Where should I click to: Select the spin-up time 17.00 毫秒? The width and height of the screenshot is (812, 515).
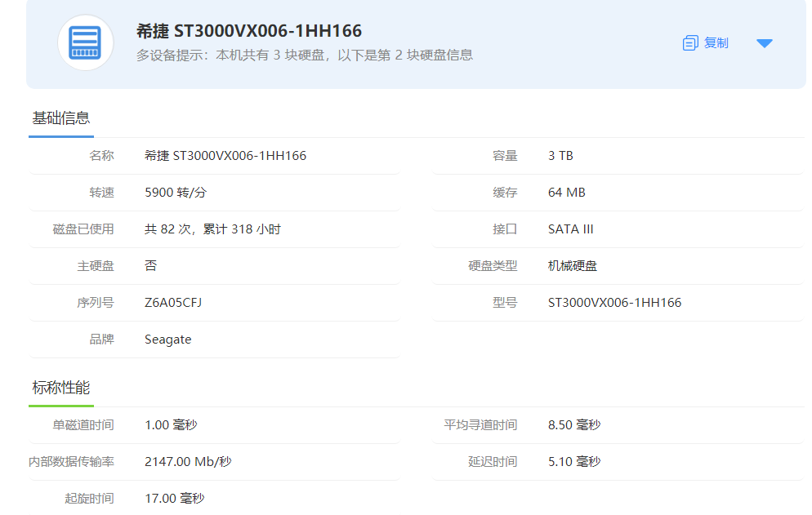[175, 499]
